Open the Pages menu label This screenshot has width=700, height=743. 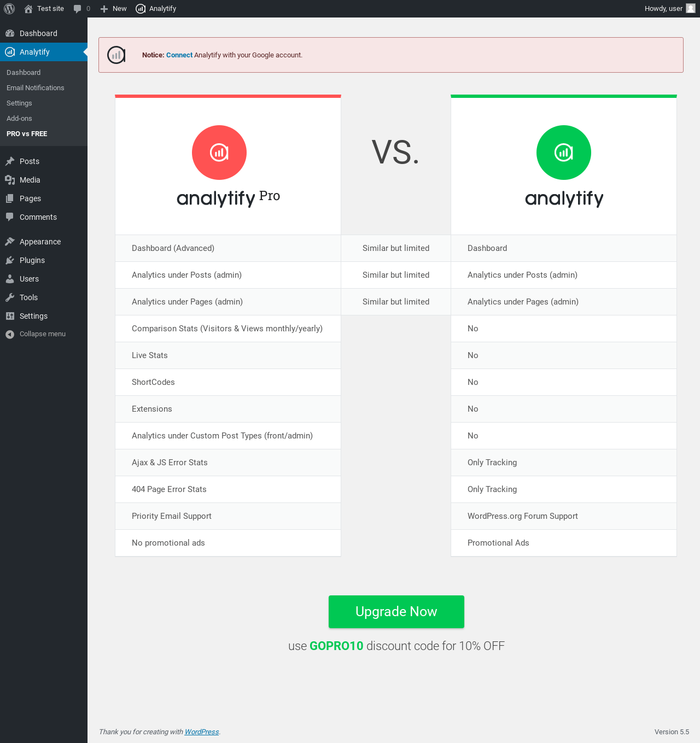click(x=30, y=198)
